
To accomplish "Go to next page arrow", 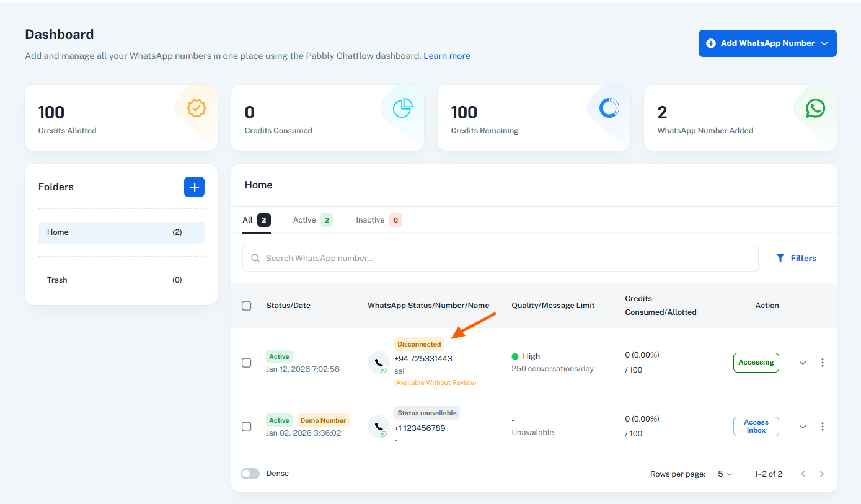I will click(x=822, y=474).
